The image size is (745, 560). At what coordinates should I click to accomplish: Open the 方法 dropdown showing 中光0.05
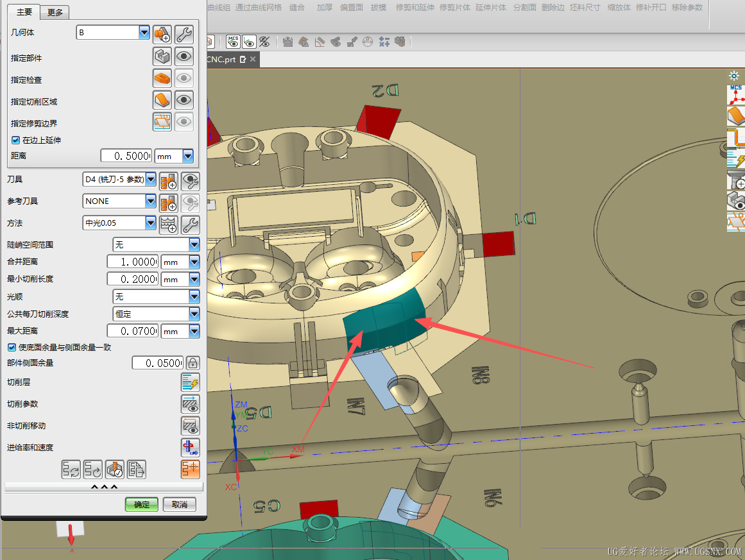point(151,223)
